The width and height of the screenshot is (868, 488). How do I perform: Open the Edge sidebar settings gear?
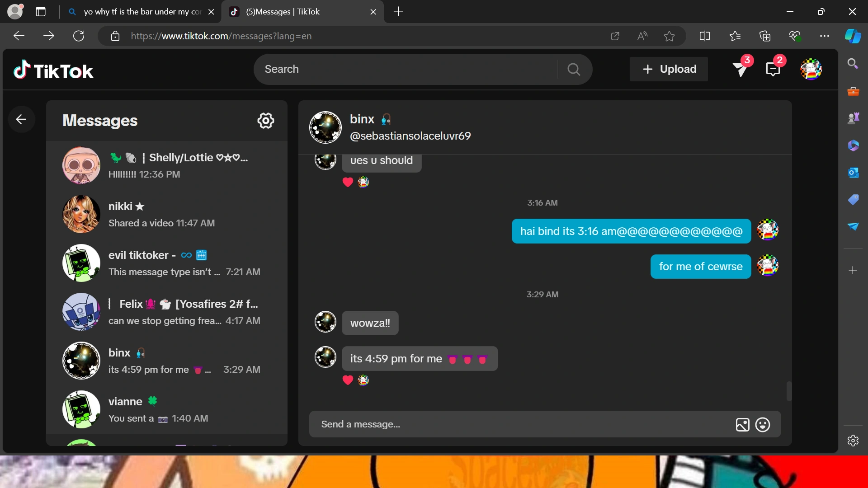854,440
